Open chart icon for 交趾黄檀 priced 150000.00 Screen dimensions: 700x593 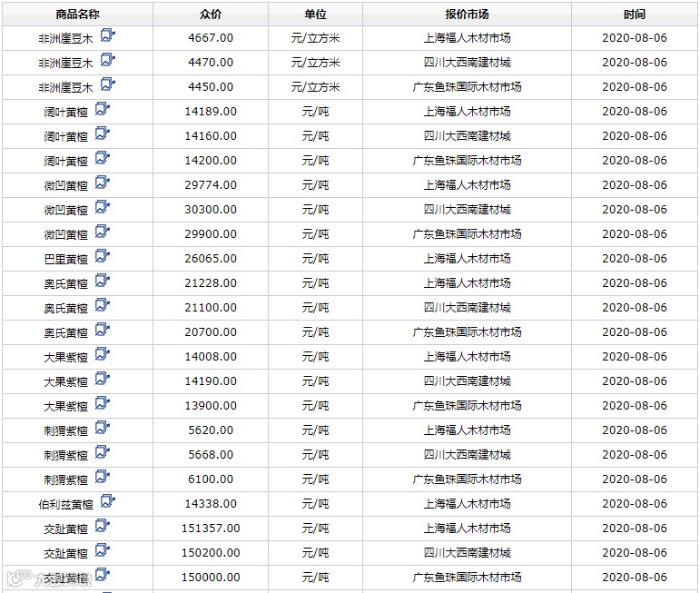click(103, 575)
